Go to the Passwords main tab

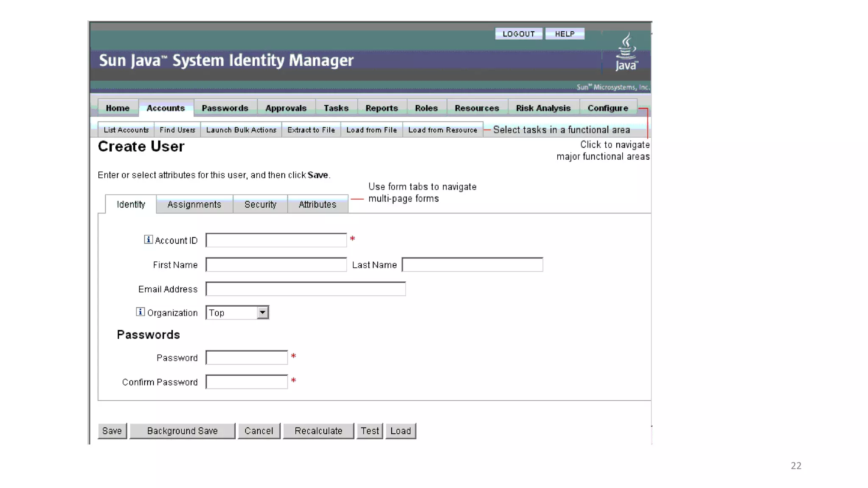[225, 108]
